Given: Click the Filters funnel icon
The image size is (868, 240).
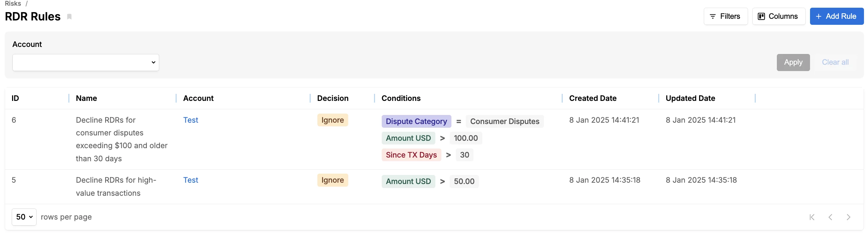Looking at the screenshot, I should tap(712, 16).
